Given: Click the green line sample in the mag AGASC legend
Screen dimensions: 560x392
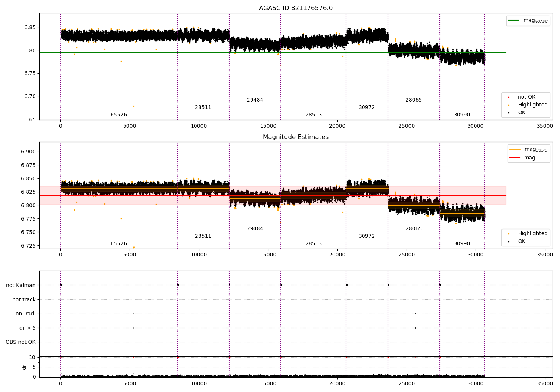Looking at the screenshot, I should tap(514, 21).
